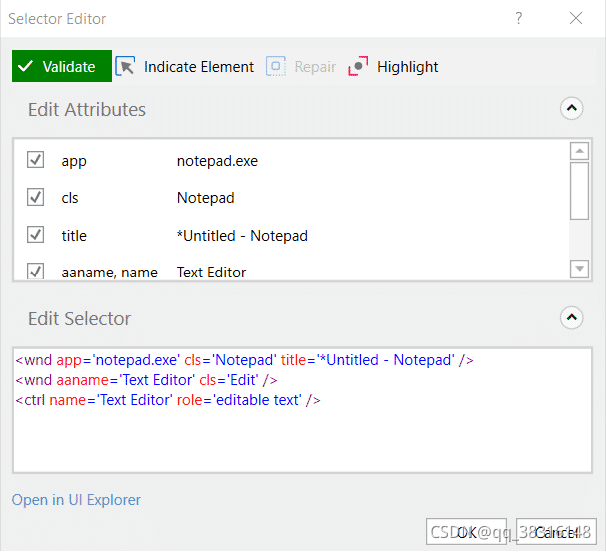Uncheck the title attribute checkbox
Viewport: 606px width, 552px height.
(x=36, y=235)
